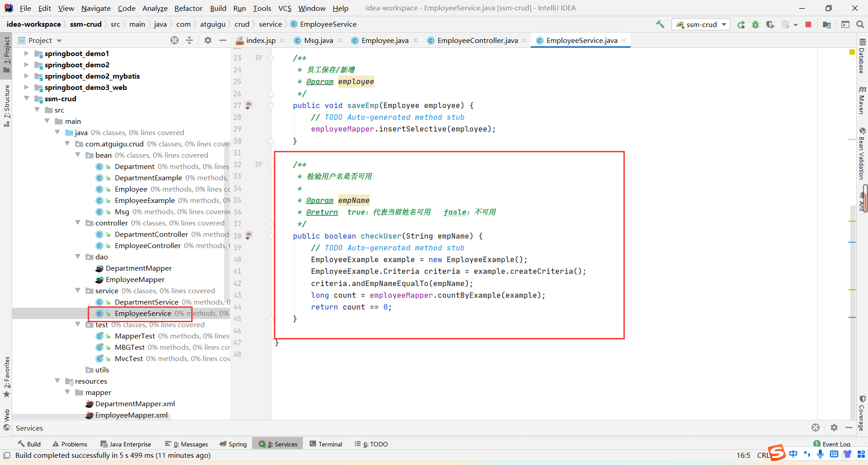This screenshot has width=868, height=465.
Task: Open the ssm-crud run configuration dropdown
Action: [701, 24]
